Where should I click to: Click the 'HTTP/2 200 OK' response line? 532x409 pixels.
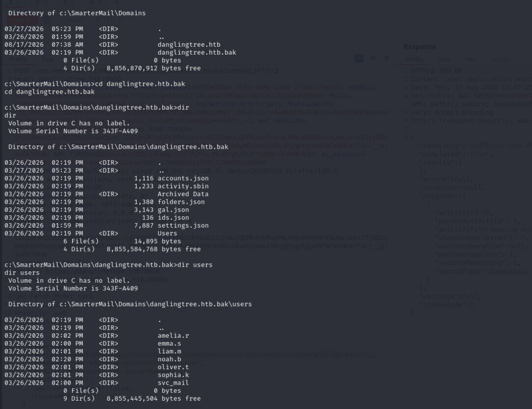436,71
